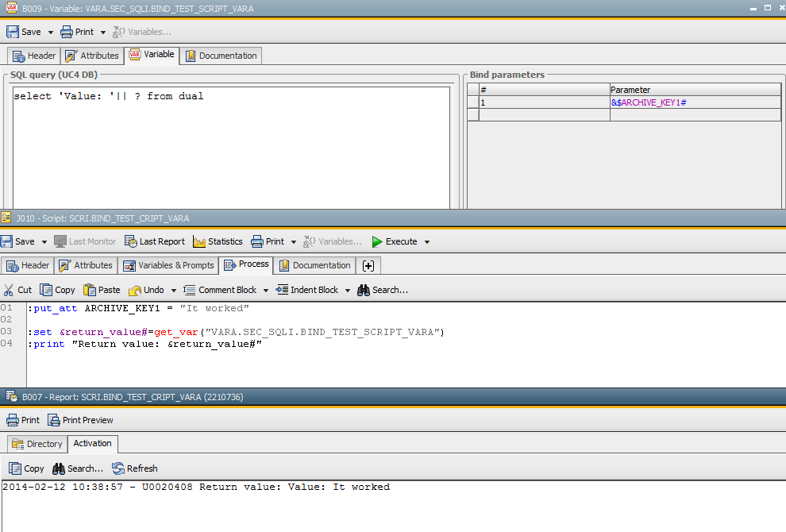Click the empty parameter row below &$ARCHIVE_KEY1#
The height and width of the screenshot is (532, 786).
(x=695, y=115)
